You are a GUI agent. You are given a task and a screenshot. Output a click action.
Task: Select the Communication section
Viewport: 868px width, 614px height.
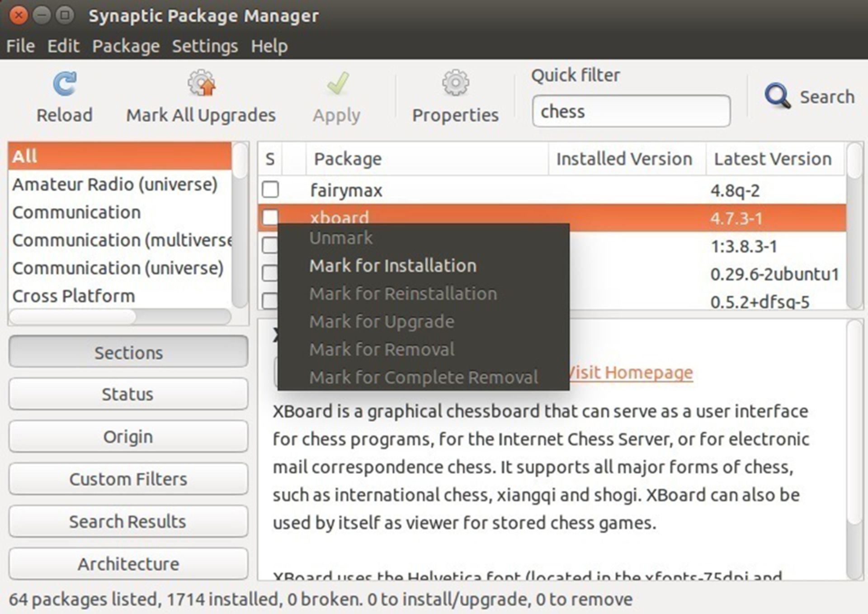pos(120,213)
